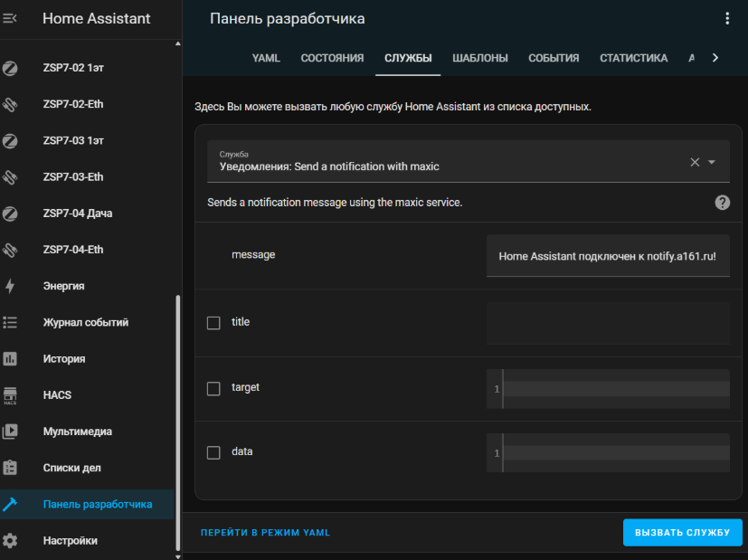This screenshot has height=560, width=748.
Task: Enable the data field checkbox
Action: tap(213, 452)
